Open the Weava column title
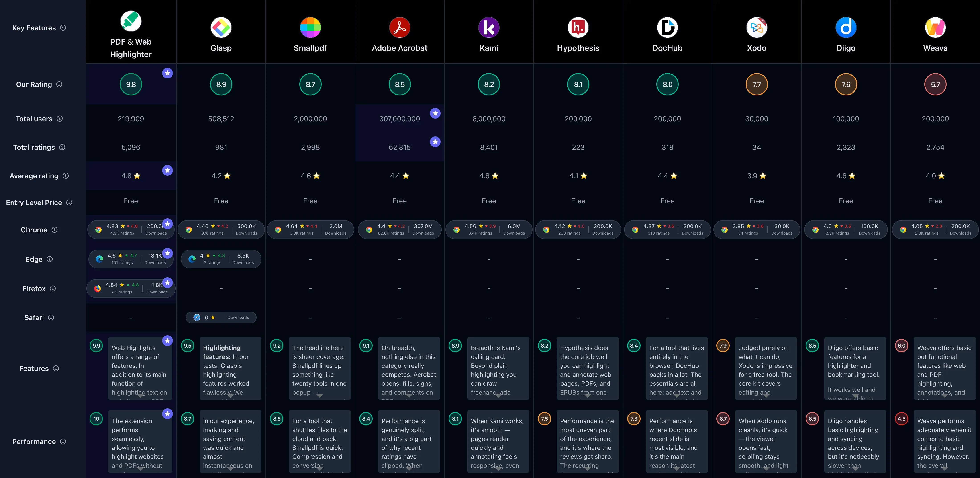Screen dimensions: 980x478 pyautogui.click(x=935, y=48)
